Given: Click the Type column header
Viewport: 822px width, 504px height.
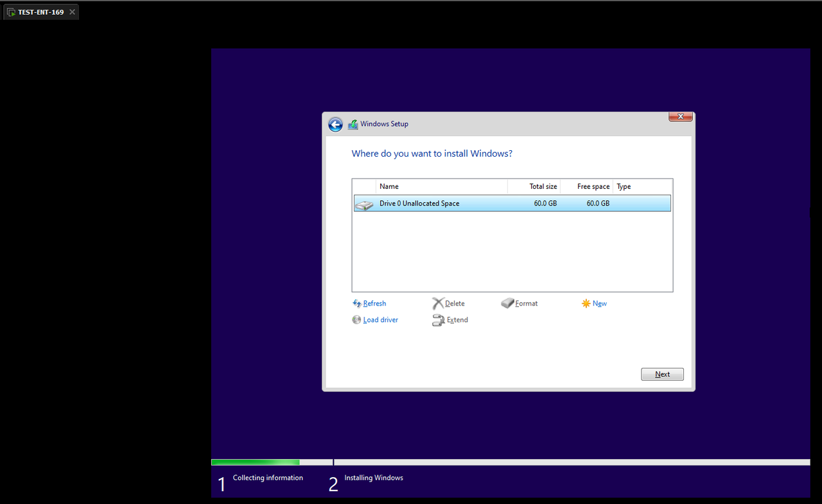Looking at the screenshot, I should click(x=643, y=187).
